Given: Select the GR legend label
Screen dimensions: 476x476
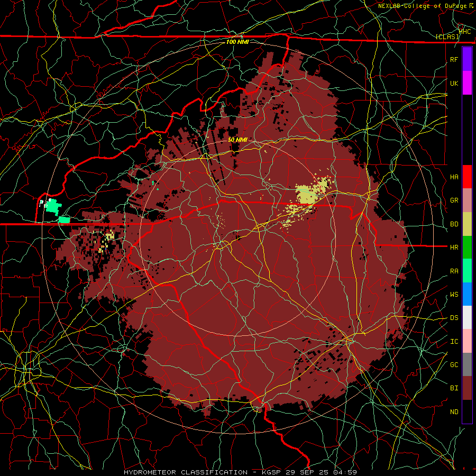Looking at the screenshot, I should (x=454, y=200).
